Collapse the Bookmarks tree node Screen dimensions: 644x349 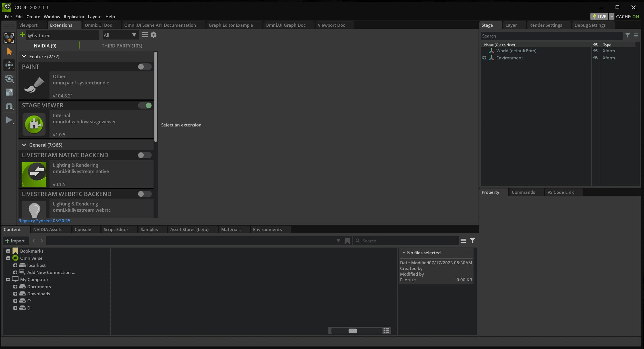coord(8,251)
